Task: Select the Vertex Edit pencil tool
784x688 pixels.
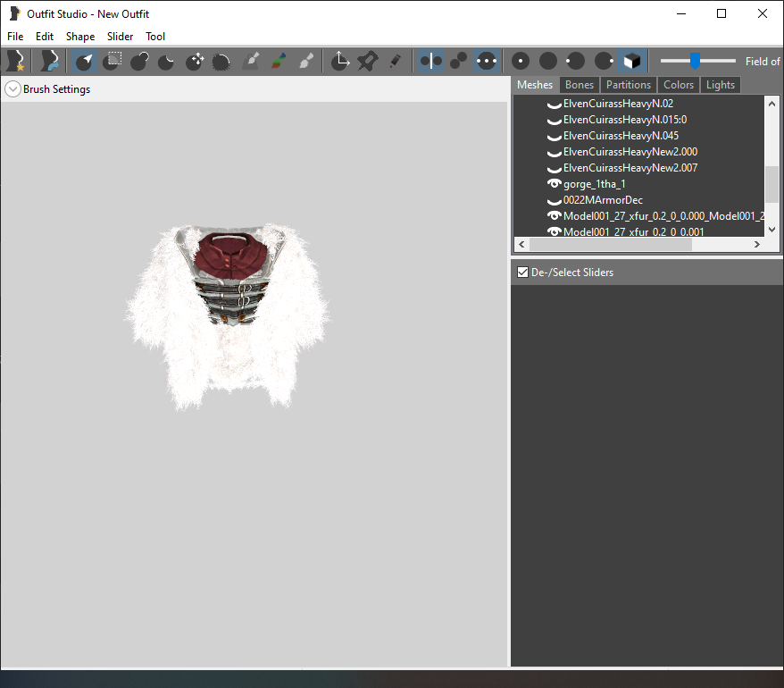Action: pyautogui.click(x=395, y=61)
